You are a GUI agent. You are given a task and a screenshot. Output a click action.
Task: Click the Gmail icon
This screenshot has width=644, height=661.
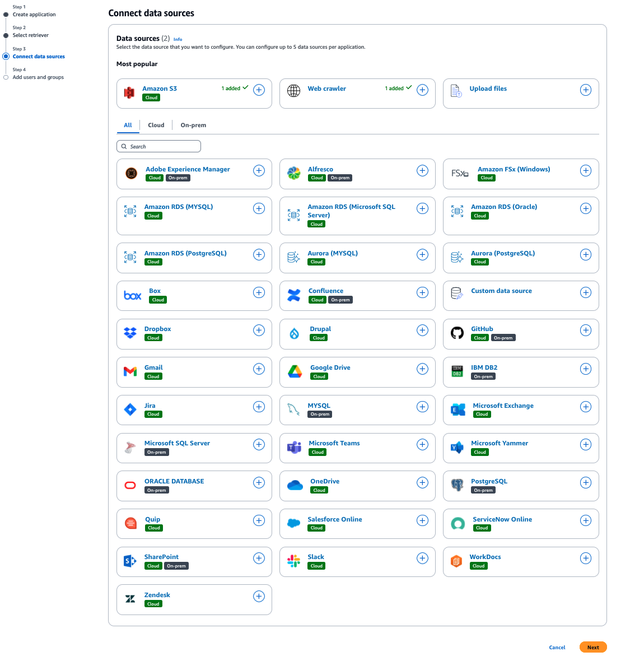click(130, 369)
